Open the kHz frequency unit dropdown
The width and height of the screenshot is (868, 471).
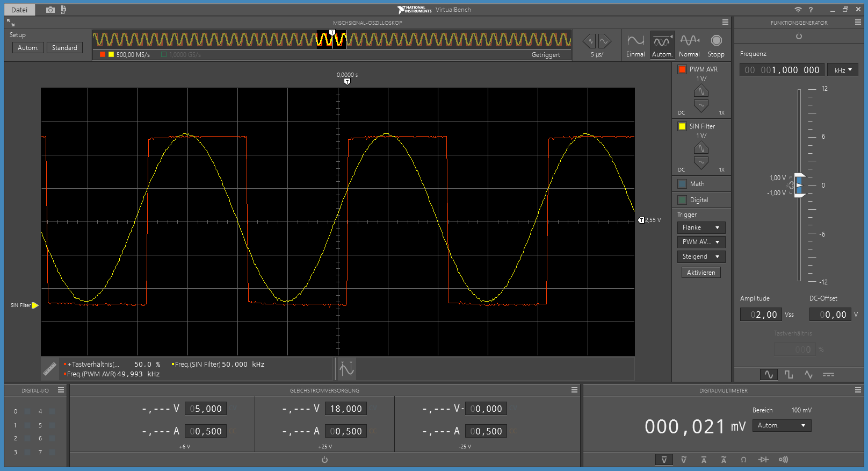[843, 70]
